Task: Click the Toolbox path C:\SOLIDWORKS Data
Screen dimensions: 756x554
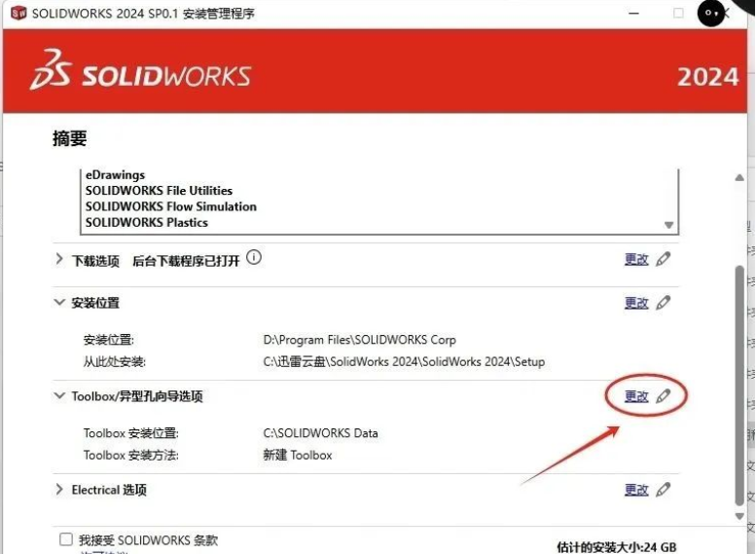Action: click(321, 433)
